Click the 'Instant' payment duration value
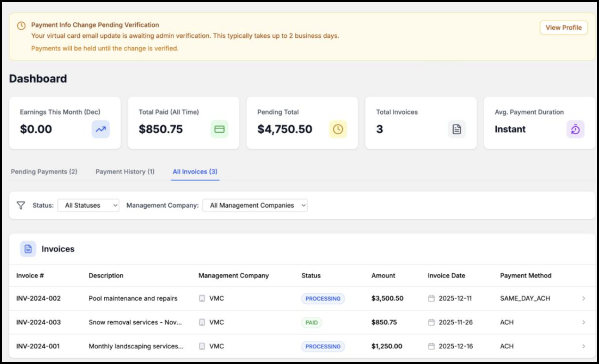This screenshot has height=364, width=599. point(510,129)
